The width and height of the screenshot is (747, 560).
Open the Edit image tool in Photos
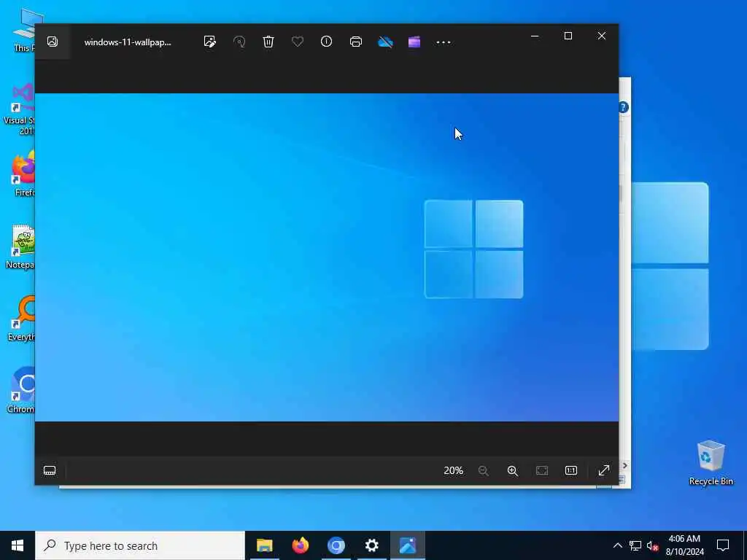pyautogui.click(x=209, y=42)
